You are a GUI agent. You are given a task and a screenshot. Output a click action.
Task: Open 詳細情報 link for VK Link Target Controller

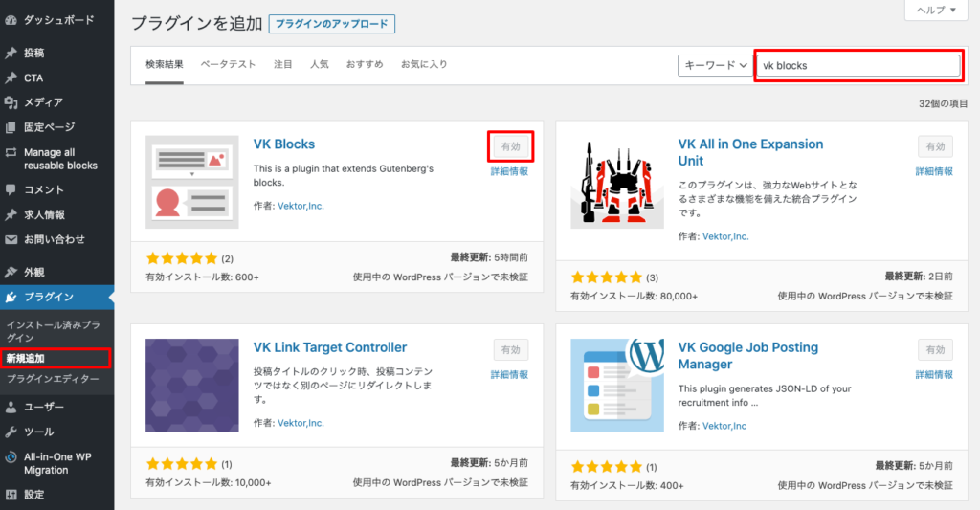(509, 374)
